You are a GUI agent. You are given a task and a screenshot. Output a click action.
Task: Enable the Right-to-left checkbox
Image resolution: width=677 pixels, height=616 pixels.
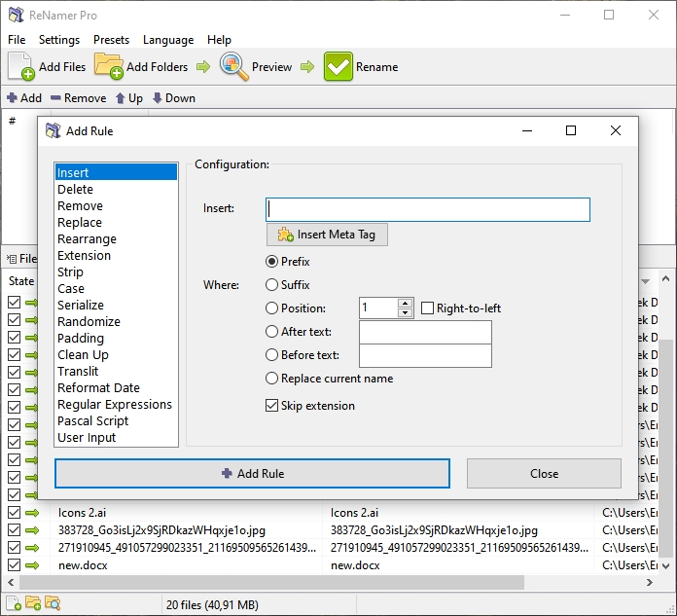click(x=427, y=308)
